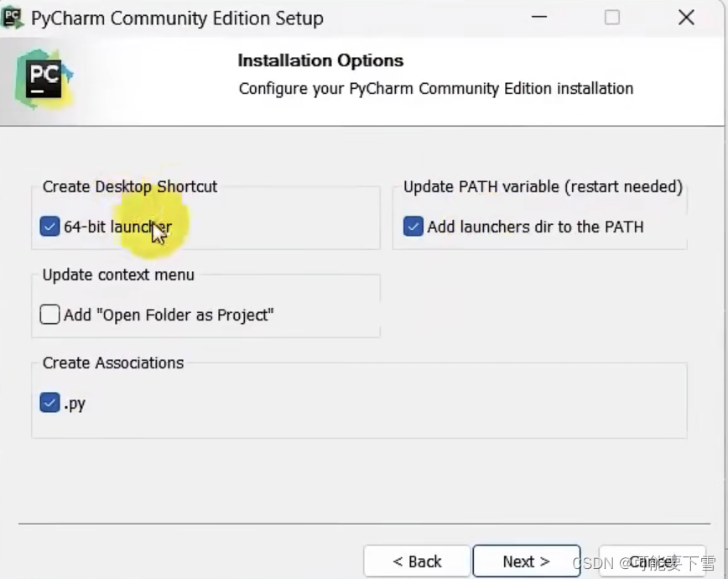Screen dimensions: 728x579
Task: Click the PyCharm Community Edition Setup title text
Action: [176, 17]
